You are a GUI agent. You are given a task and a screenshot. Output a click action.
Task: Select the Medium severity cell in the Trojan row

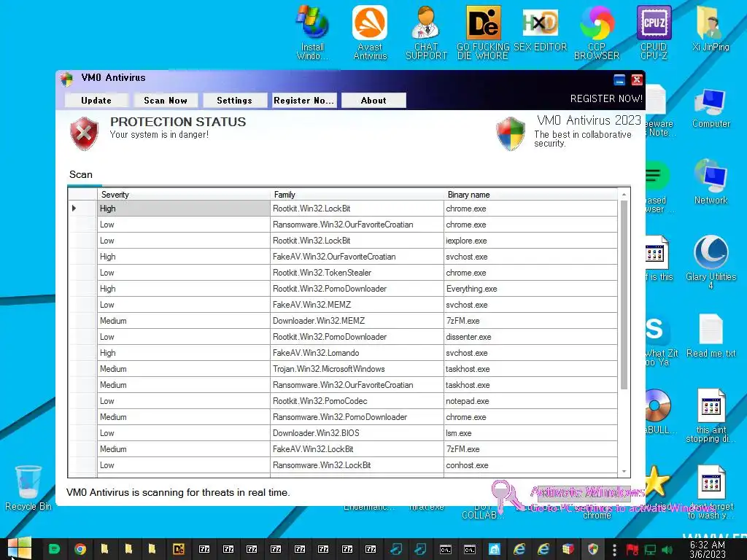tap(183, 369)
